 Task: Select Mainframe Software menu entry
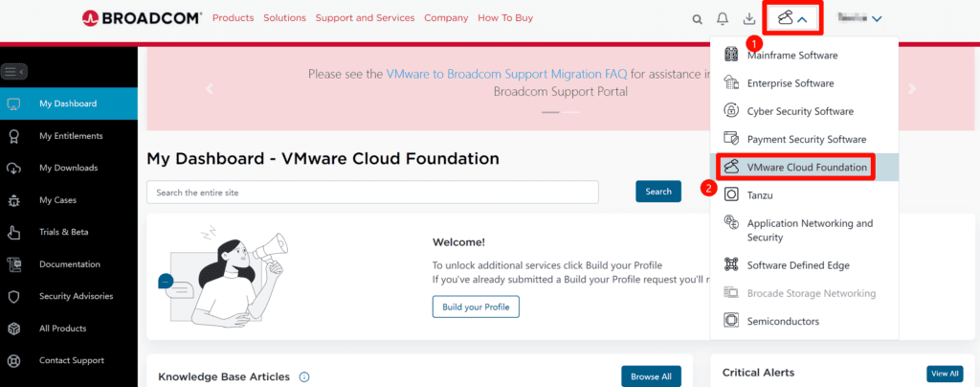tap(791, 56)
